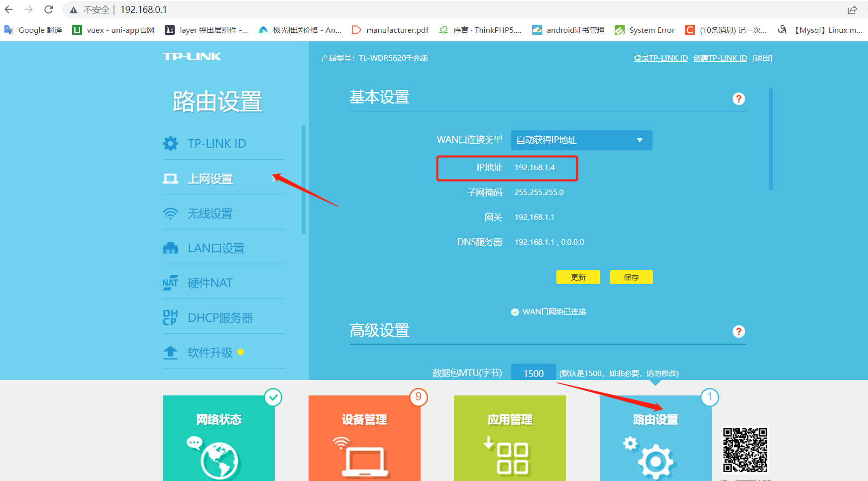This screenshot has height=481, width=868.
Task: Click the 登录TP-LINK ID link
Action: point(661,58)
